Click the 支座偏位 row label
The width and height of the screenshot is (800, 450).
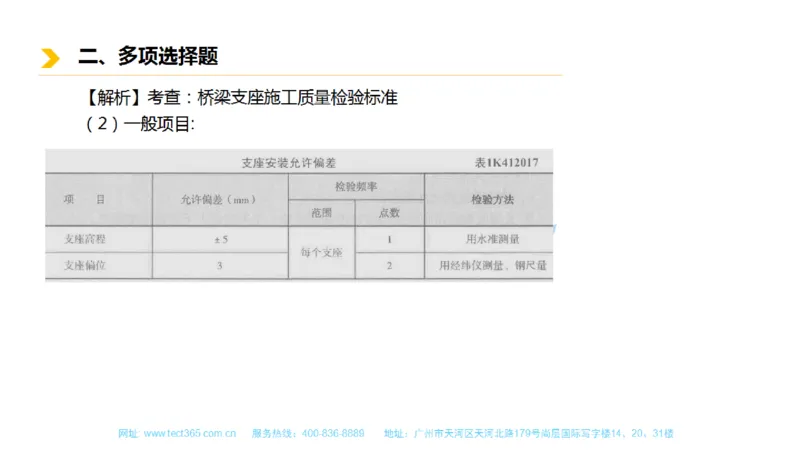tap(85, 265)
